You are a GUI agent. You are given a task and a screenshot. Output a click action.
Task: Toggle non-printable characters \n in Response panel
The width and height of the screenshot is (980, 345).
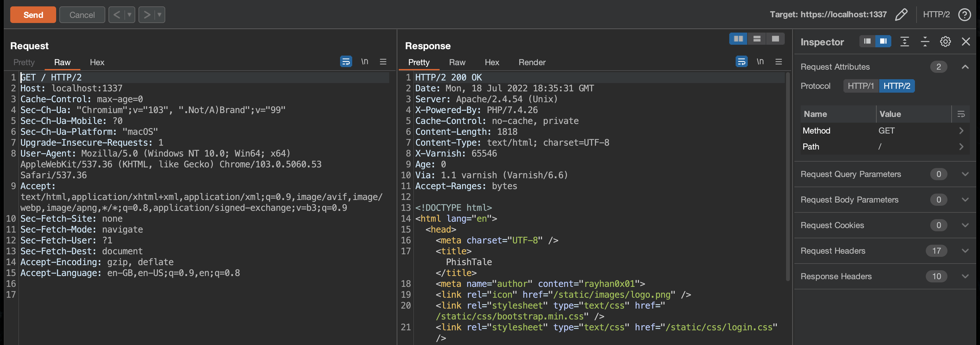pos(760,62)
